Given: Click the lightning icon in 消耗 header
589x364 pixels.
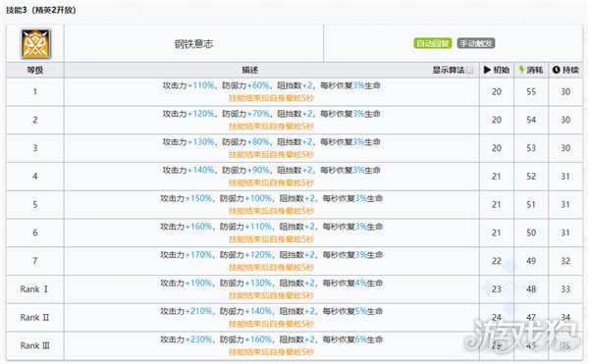Looking at the screenshot, I should point(521,70).
